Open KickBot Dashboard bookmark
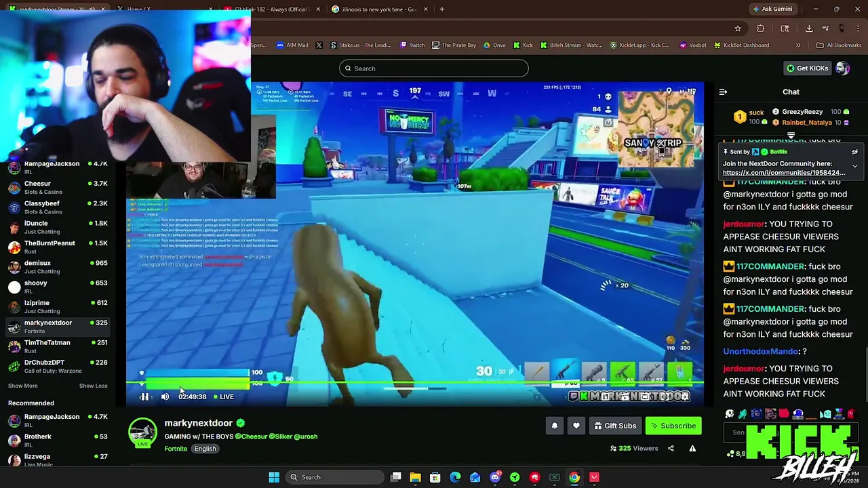 click(x=741, y=45)
